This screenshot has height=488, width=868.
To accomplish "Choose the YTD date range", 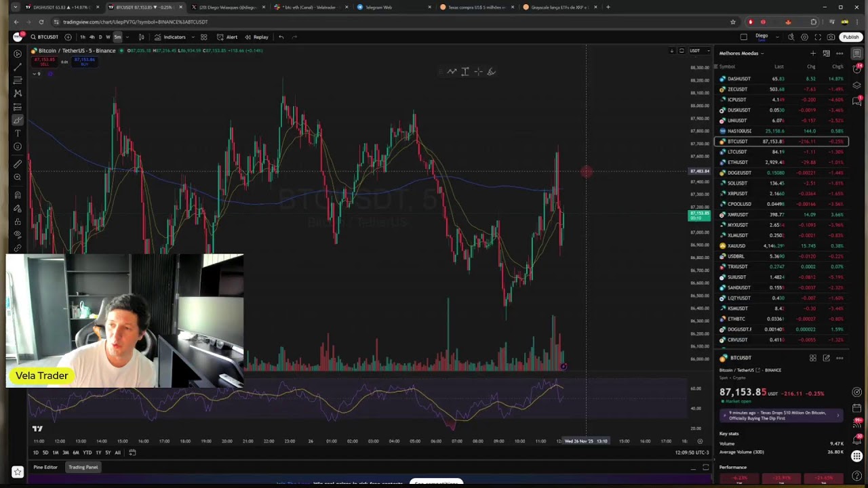I will pyautogui.click(x=87, y=453).
